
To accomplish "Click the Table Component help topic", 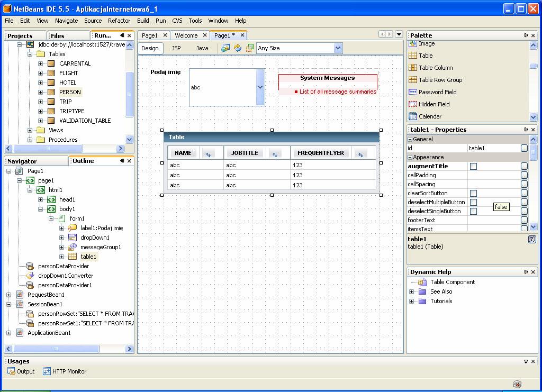I will click(x=453, y=282).
